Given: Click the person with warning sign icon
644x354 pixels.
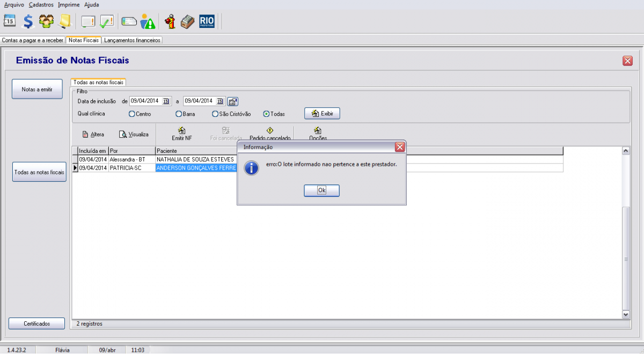Looking at the screenshot, I should pos(148,21).
